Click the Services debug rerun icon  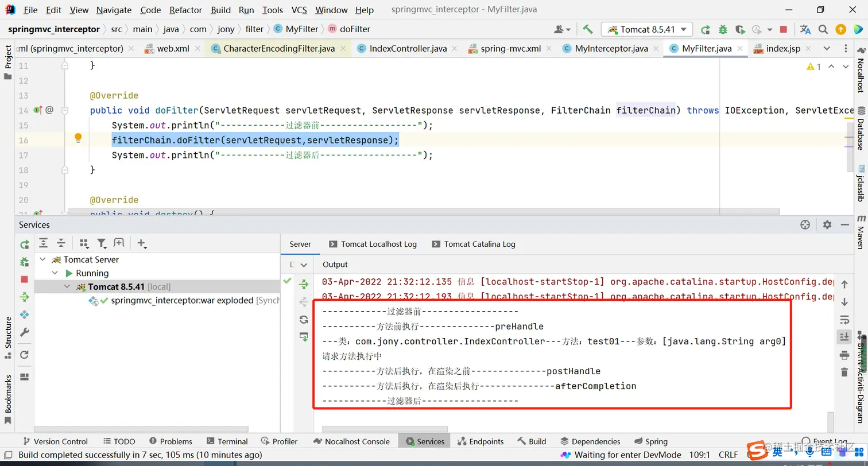click(24, 262)
